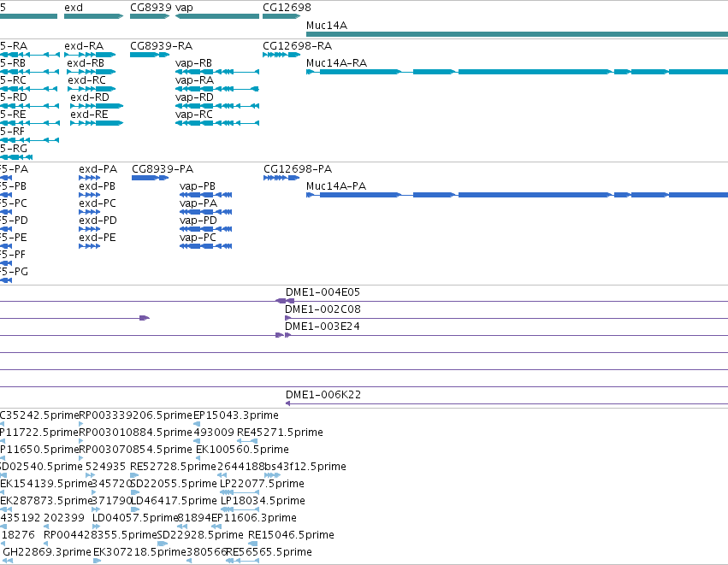Click EST LP18034.5prime
The width and height of the screenshot is (728, 565).
pyautogui.click(x=263, y=501)
